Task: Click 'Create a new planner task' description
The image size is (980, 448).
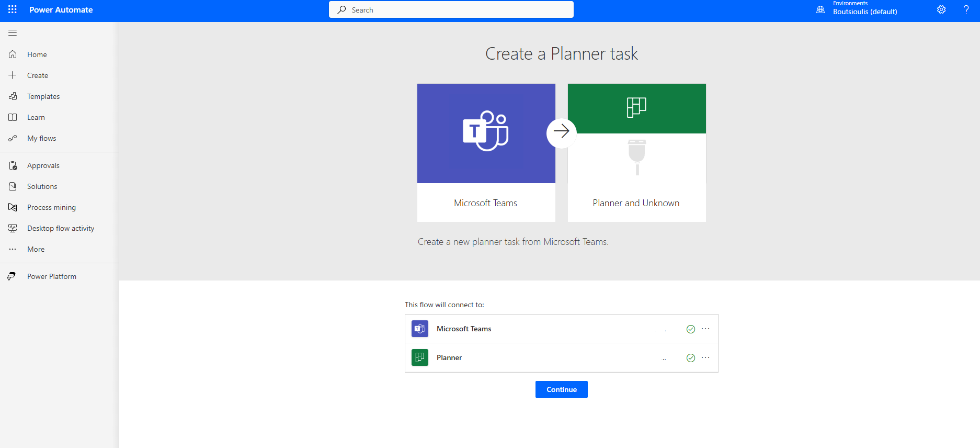Action: click(x=513, y=242)
